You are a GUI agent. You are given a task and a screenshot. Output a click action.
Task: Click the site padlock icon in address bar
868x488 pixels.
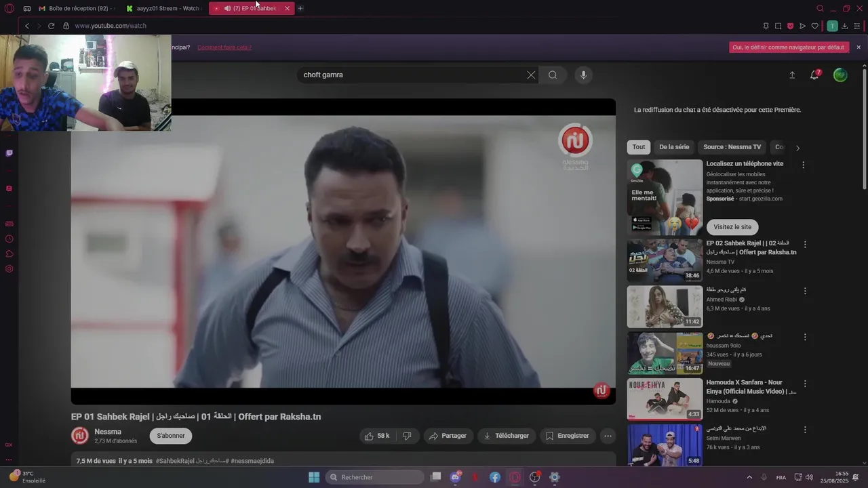pyautogui.click(x=66, y=26)
